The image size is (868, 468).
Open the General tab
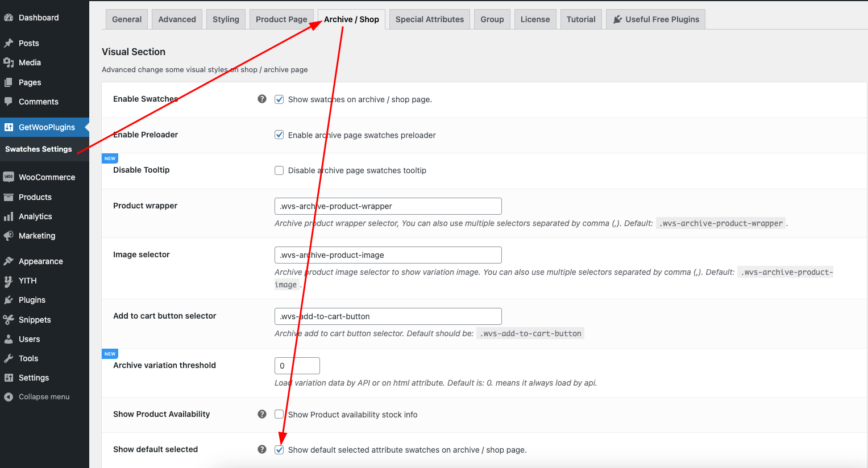127,19
